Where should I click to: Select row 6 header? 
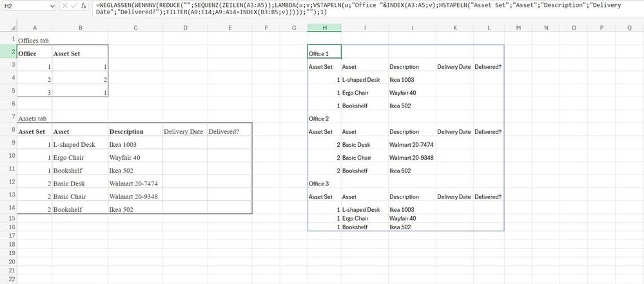[x=8, y=104]
